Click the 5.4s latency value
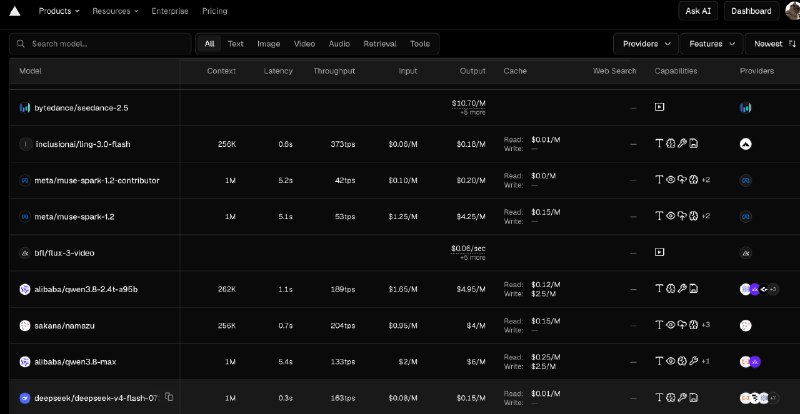 [x=285, y=361]
